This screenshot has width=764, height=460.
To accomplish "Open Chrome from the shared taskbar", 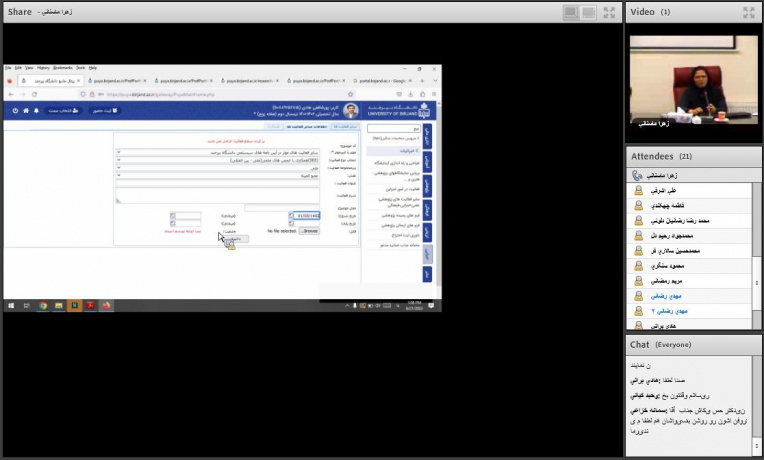I will pyautogui.click(x=43, y=305).
